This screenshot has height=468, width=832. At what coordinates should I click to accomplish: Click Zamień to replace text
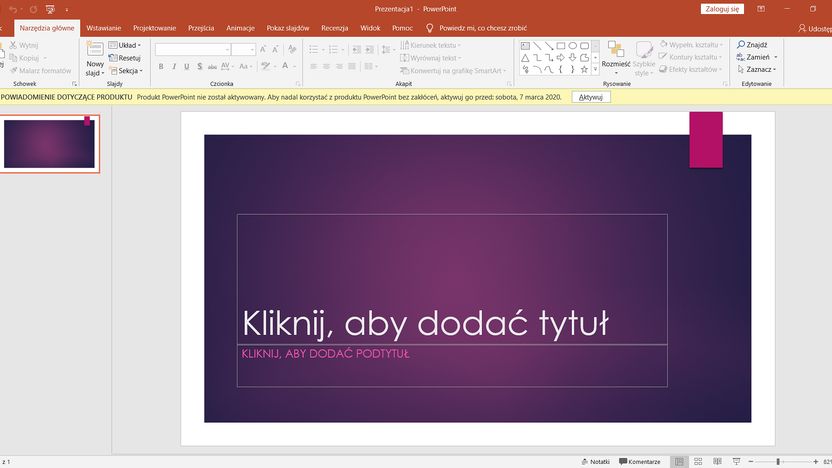click(757, 57)
